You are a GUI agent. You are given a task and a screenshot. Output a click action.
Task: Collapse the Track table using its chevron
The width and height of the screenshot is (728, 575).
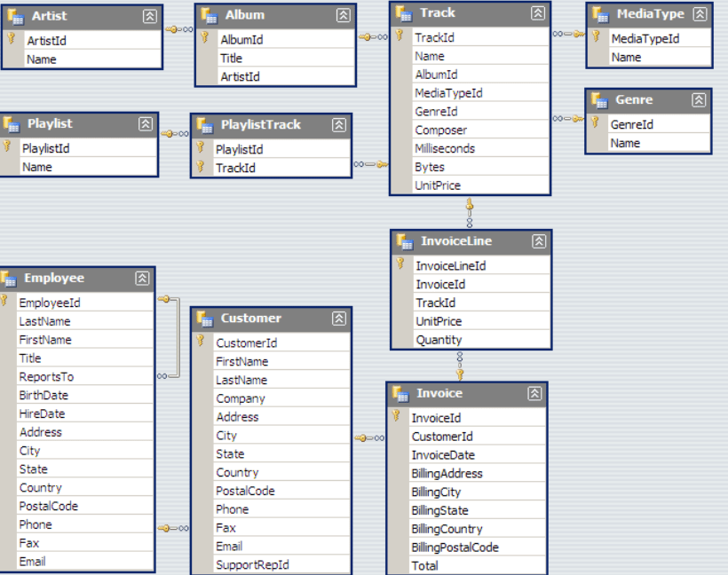537,13
